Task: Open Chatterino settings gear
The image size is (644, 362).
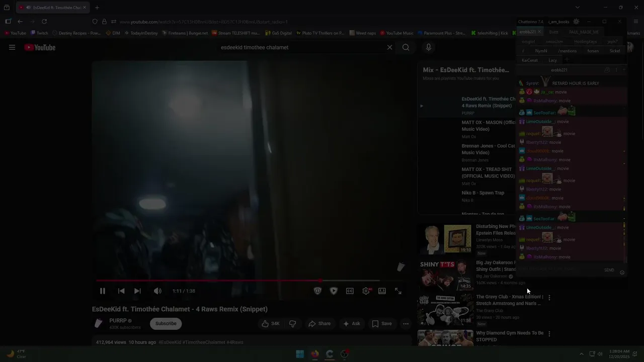Action: click(576, 22)
